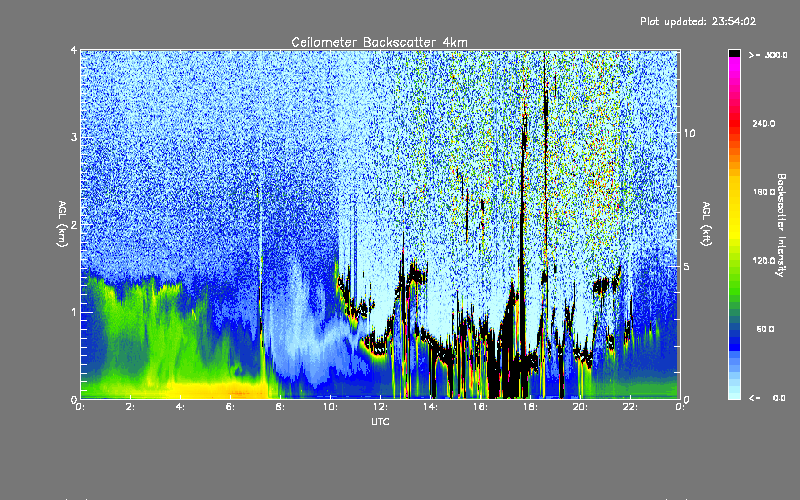Click the '180.0' colorbar value
This screenshot has width=800, height=500.
764,192
